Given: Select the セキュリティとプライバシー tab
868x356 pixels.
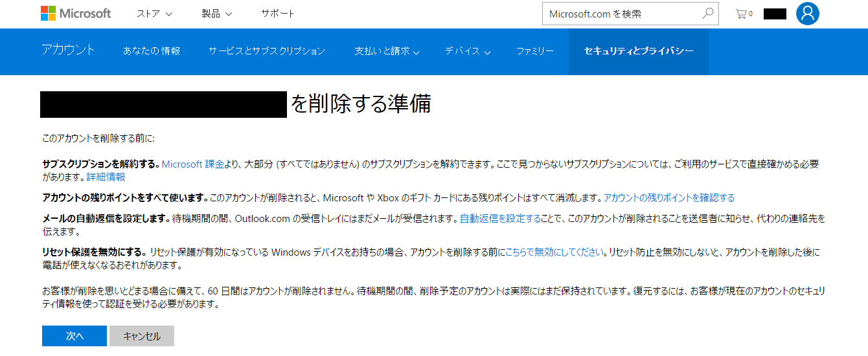Looking at the screenshot, I should [x=639, y=51].
